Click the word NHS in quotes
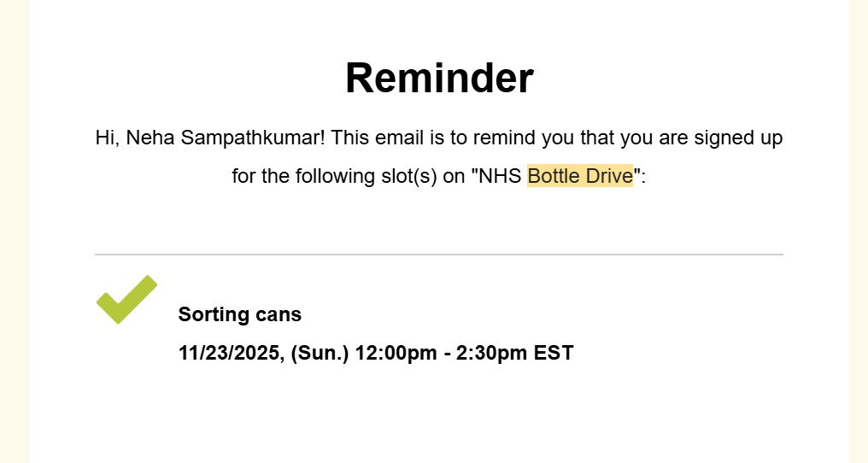 500,176
